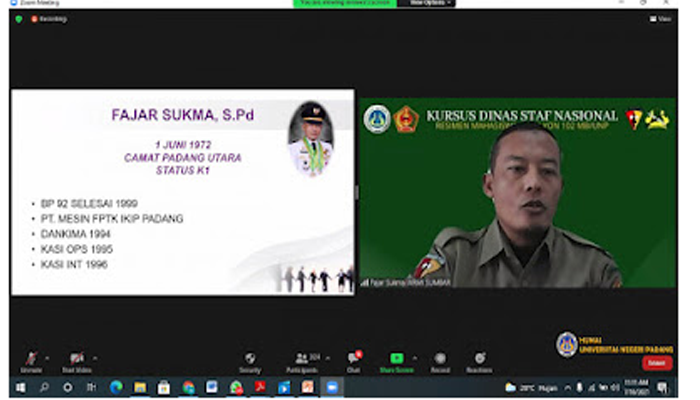This screenshot has width=700, height=400.
Task: Click the red Leave button
Action: tap(657, 363)
